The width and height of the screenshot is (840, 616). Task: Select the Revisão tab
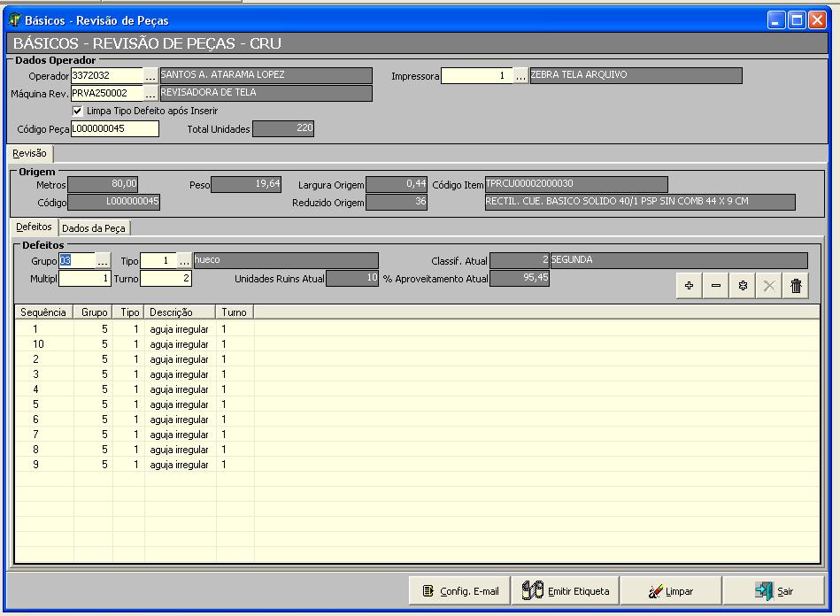(29, 154)
